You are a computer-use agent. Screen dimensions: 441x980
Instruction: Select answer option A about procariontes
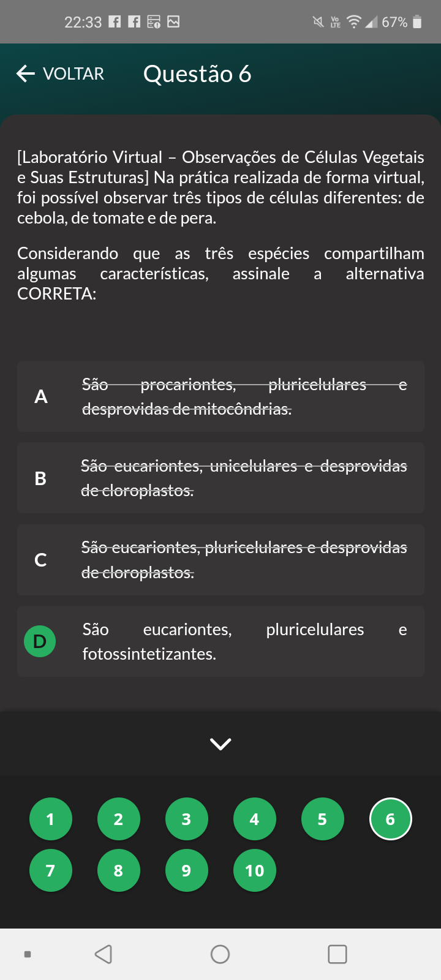(221, 396)
